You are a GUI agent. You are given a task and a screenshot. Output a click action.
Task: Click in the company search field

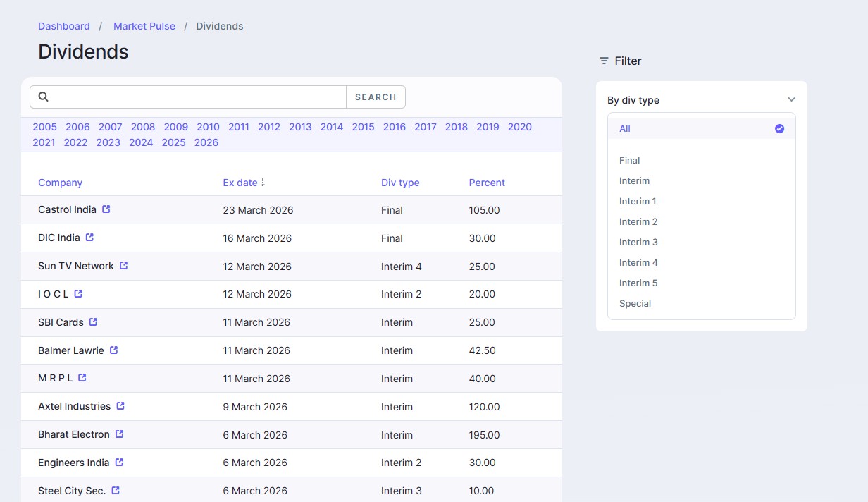click(x=197, y=97)
